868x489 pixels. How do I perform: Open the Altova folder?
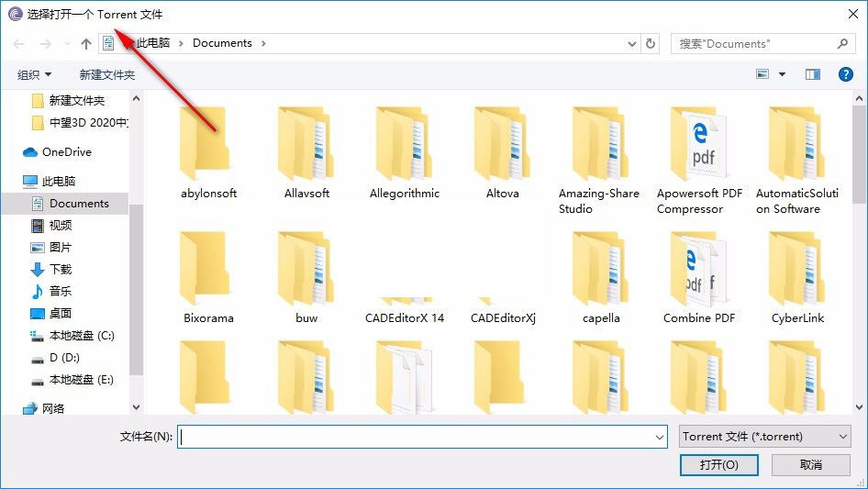(502, 152)
